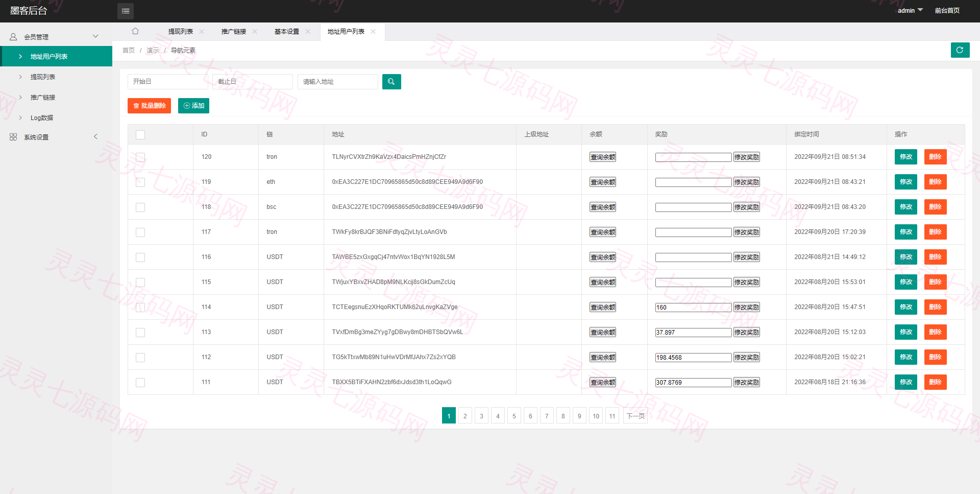Click the reward field showing 198.4568
The width and height of the screenshot is (980, 494).
pyautogui.click(x=694, y=358)
